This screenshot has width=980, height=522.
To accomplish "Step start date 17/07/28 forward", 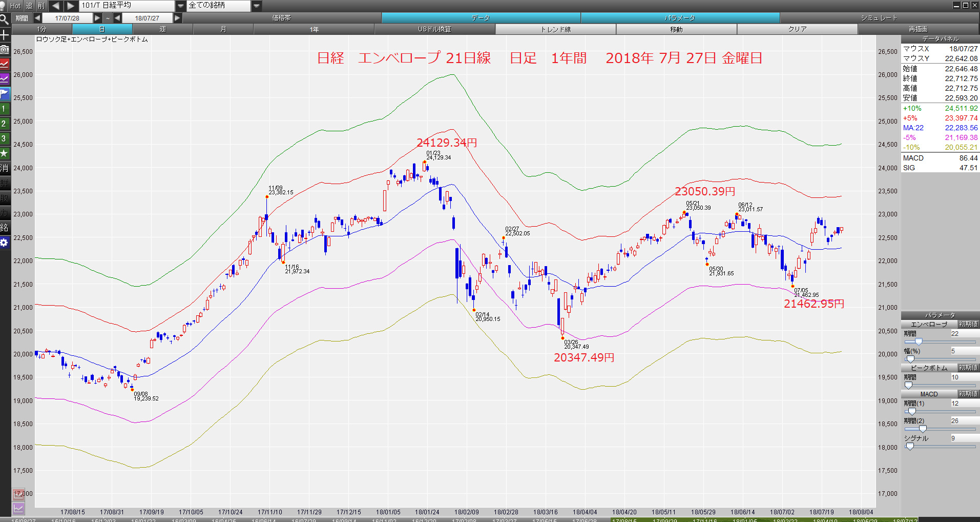I will [97, 18].
